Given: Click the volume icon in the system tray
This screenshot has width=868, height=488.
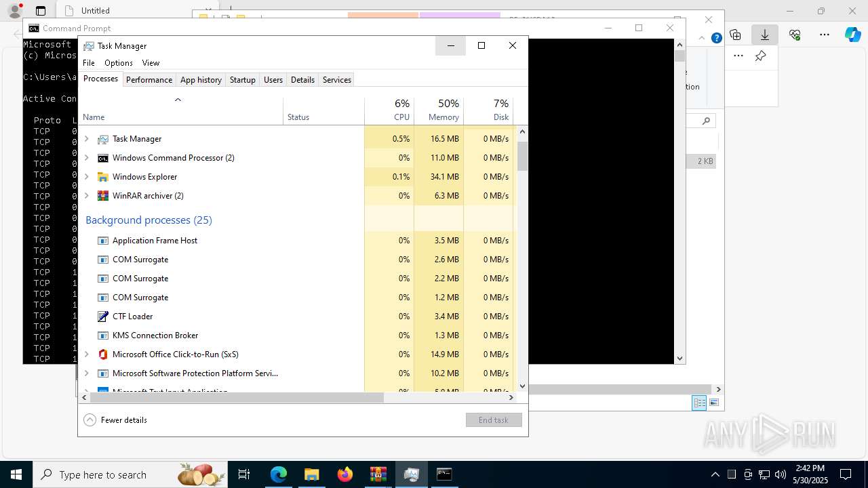Looking at the screenshot, I should click(781, 474).
